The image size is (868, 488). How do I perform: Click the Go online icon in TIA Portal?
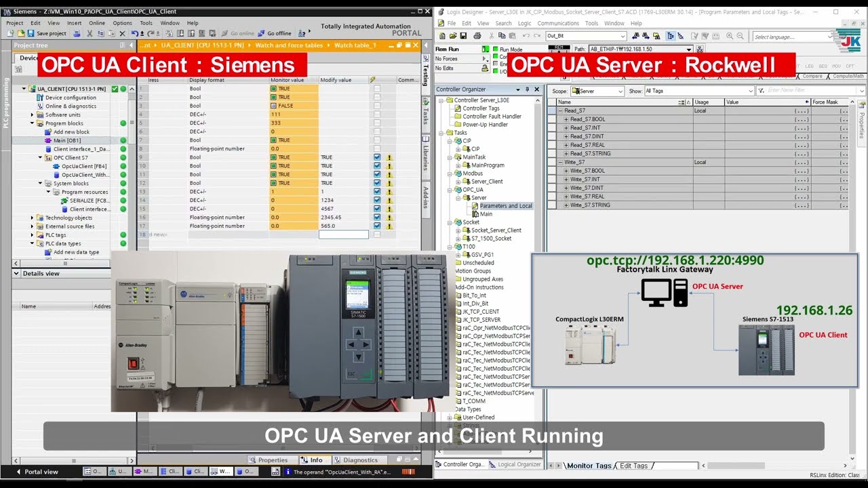[x=224, y=33]
